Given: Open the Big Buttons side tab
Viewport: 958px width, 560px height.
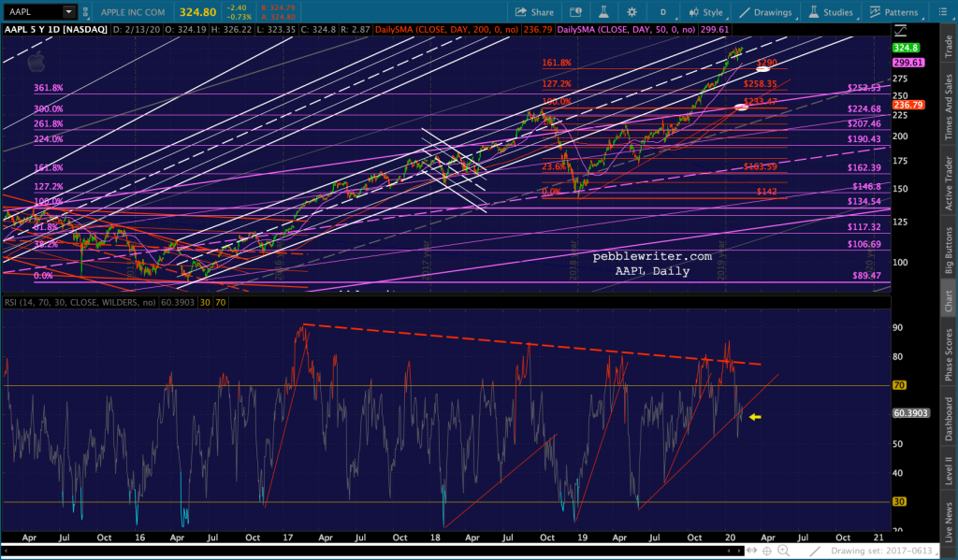Looking at the screenshot, I should point(949,251).
